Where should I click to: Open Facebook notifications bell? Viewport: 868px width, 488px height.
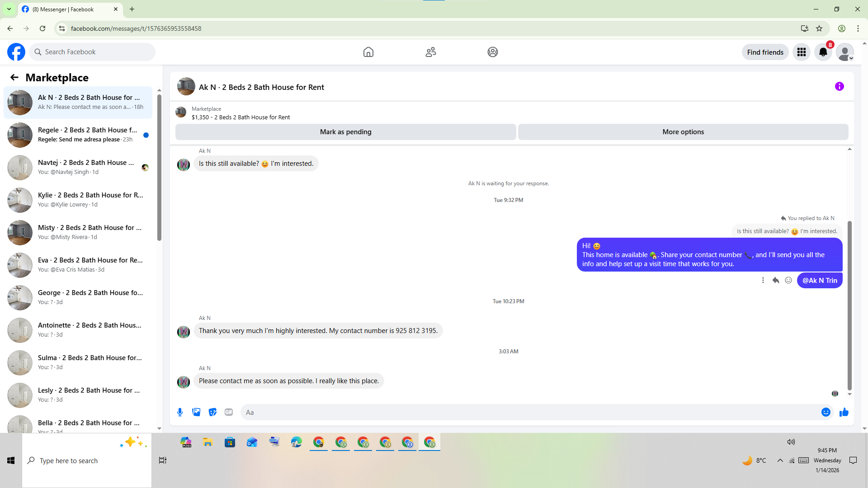(823, 52)
